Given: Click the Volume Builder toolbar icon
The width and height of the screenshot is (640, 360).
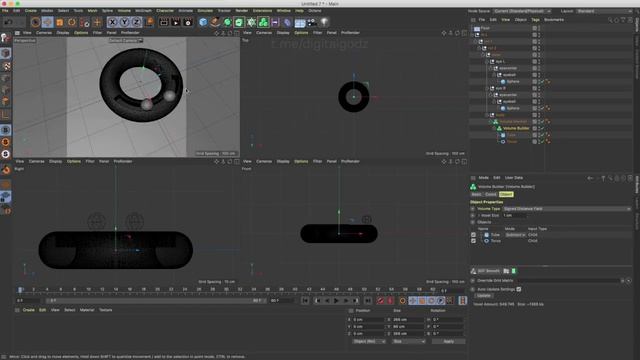Looking at the screenshot, I should [263, 22].
